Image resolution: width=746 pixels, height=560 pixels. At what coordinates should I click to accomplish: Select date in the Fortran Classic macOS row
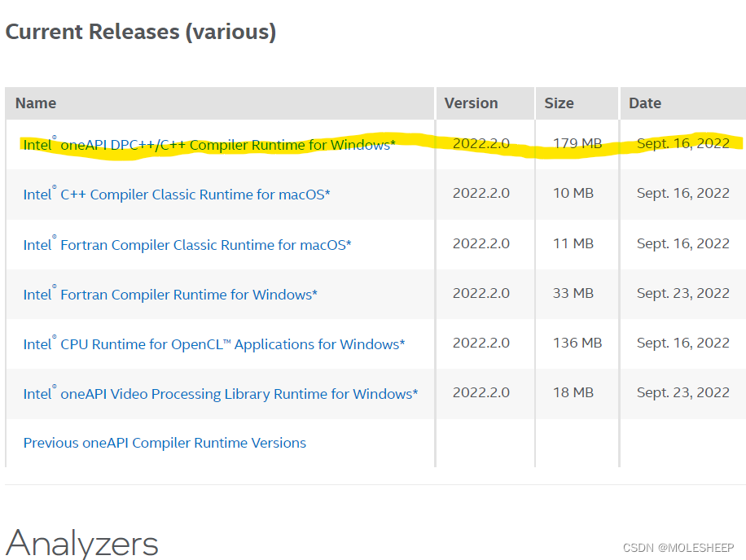coord(682,243)
